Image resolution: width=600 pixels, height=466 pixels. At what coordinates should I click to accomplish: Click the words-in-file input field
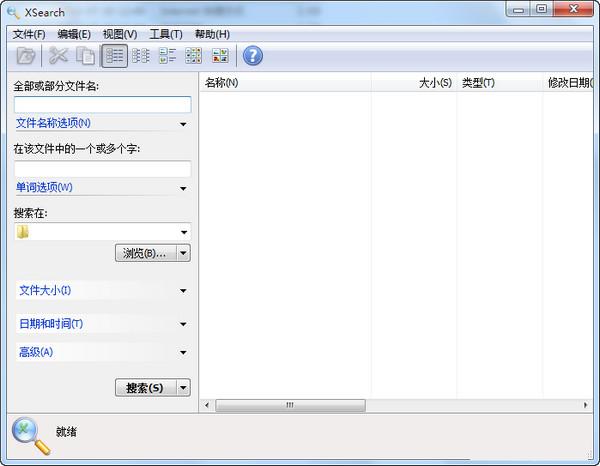tap(103, 169)
